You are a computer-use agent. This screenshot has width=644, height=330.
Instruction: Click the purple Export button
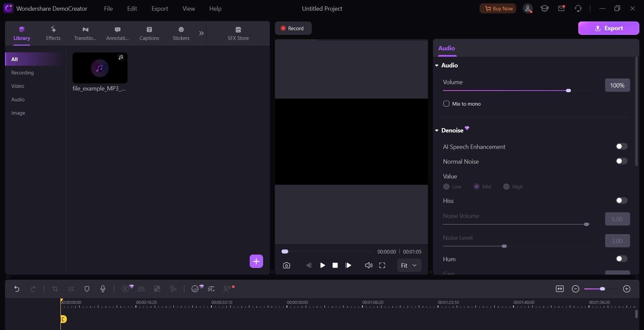609,28
